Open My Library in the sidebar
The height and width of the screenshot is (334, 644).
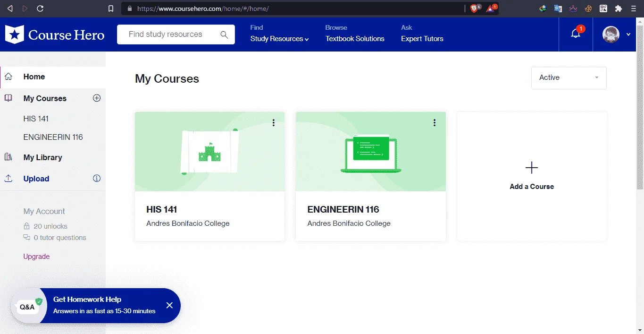click(42, 157)
